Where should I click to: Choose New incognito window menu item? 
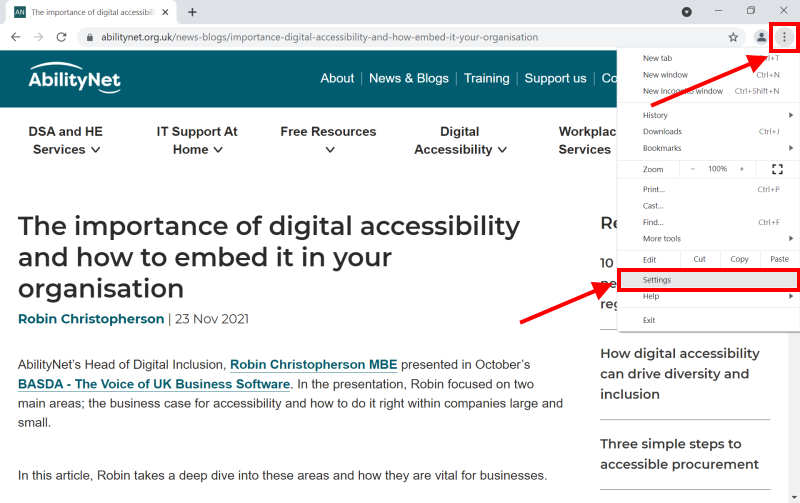click(x=683, y=91)
